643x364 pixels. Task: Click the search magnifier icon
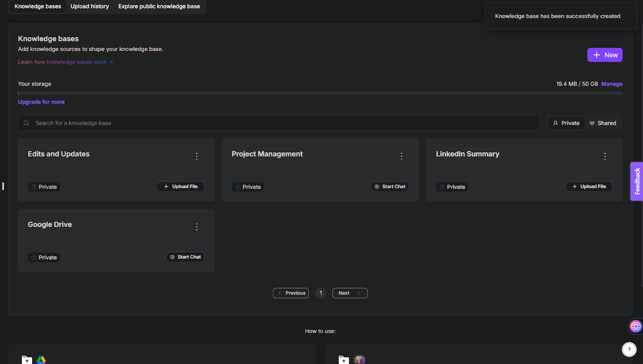click(26, 123)
